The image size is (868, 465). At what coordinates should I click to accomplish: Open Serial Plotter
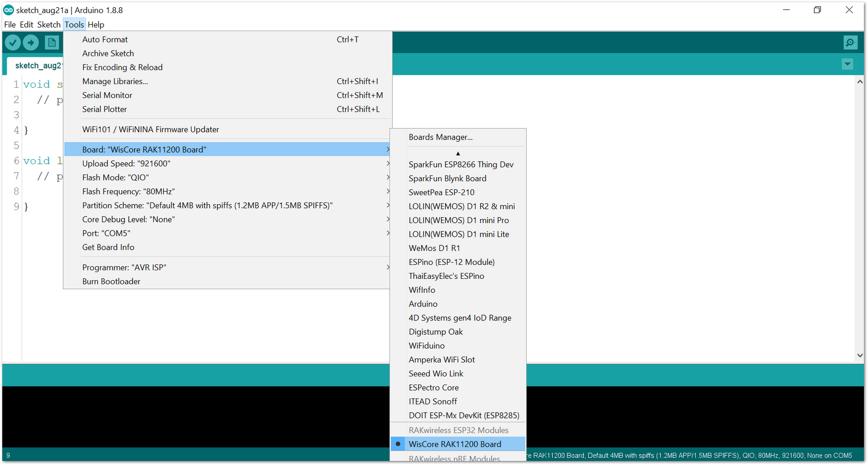tap(227, 110)
